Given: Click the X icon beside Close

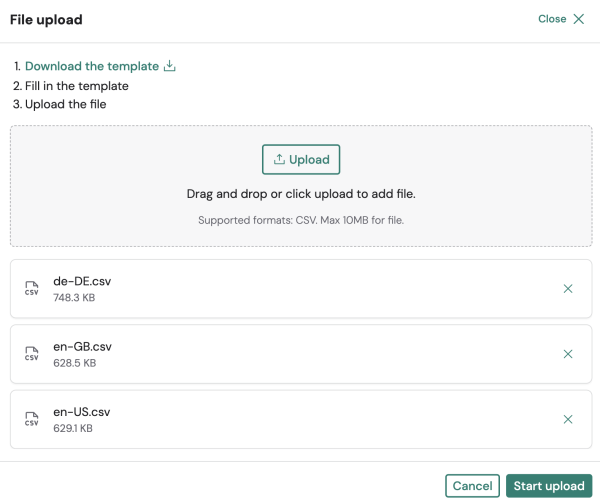Looking at the screenshot, I should tap(578, 19).
